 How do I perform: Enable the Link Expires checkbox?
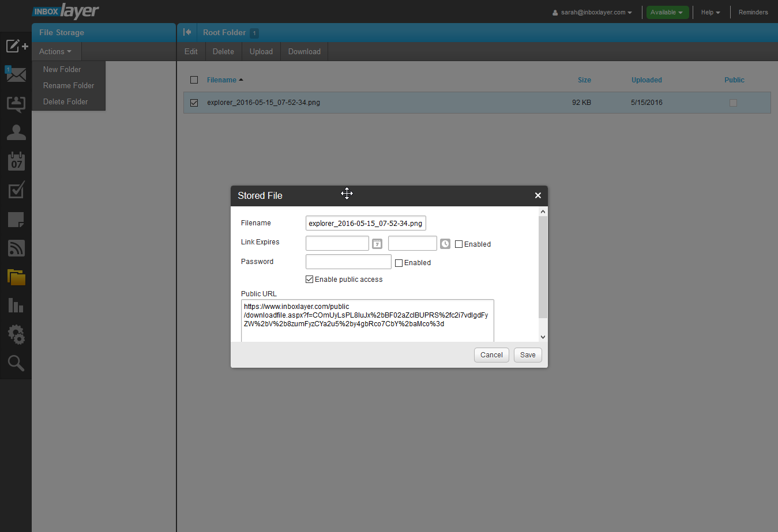[x=459, y=244]
